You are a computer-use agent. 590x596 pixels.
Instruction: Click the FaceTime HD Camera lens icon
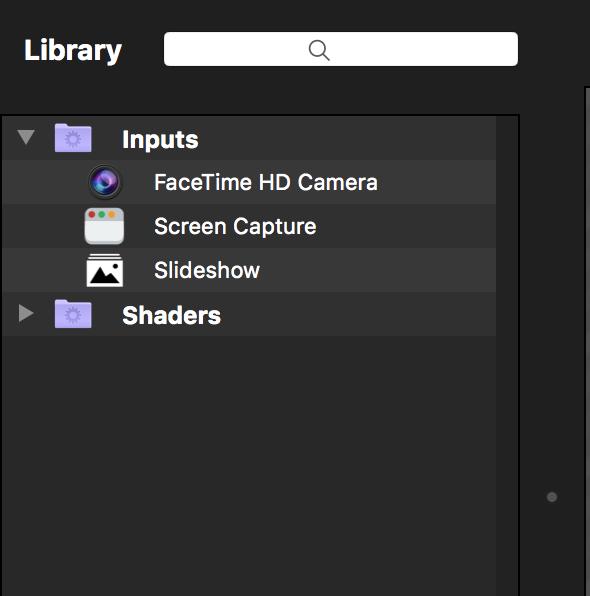point(105,182)
